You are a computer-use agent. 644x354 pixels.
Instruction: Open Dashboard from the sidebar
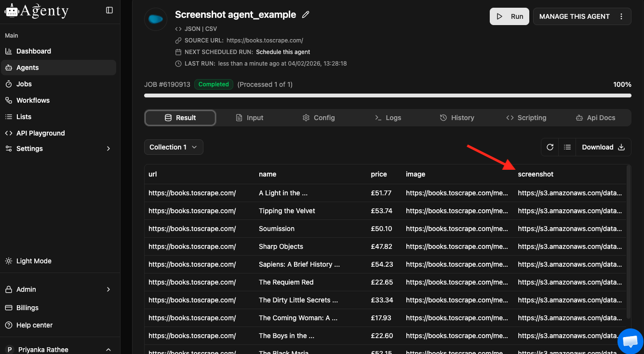[34, 51]
